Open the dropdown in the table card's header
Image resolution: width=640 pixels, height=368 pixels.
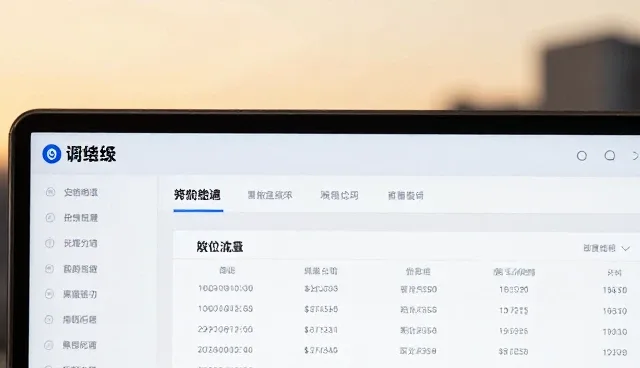click(x=607, y=248)
